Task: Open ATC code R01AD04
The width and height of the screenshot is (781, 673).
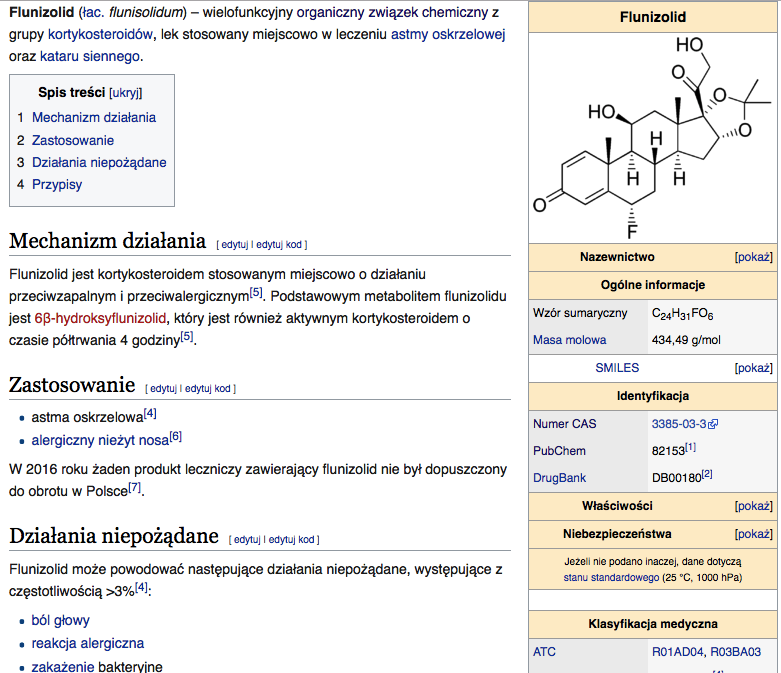Action: click(677, 652)
